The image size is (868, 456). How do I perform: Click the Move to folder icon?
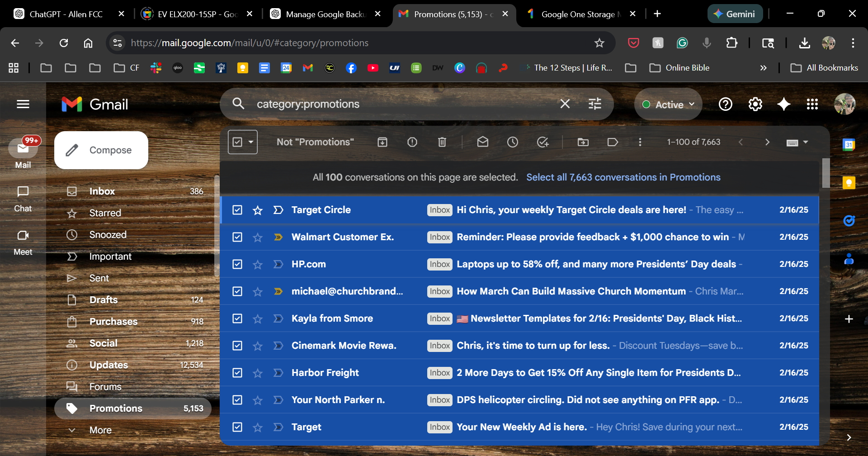coord(583,142)
